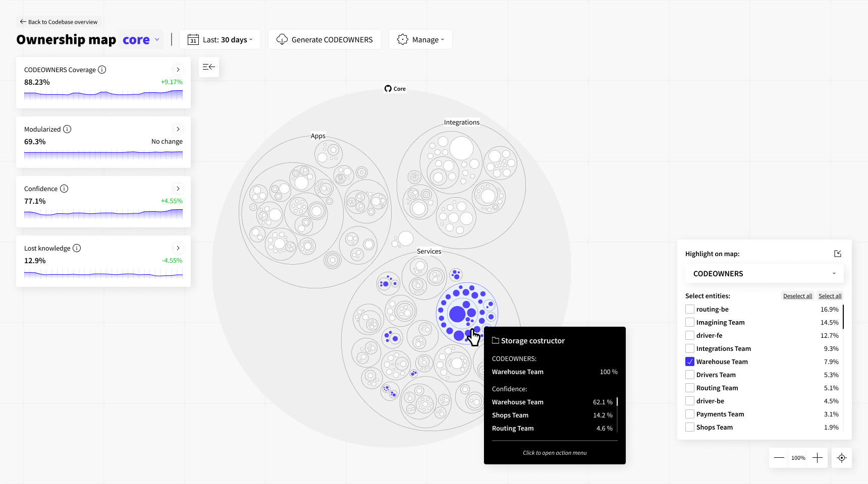868x484 pixels.
Task: Check the Drivers Team checkbox
Action: tap(690, 375)
